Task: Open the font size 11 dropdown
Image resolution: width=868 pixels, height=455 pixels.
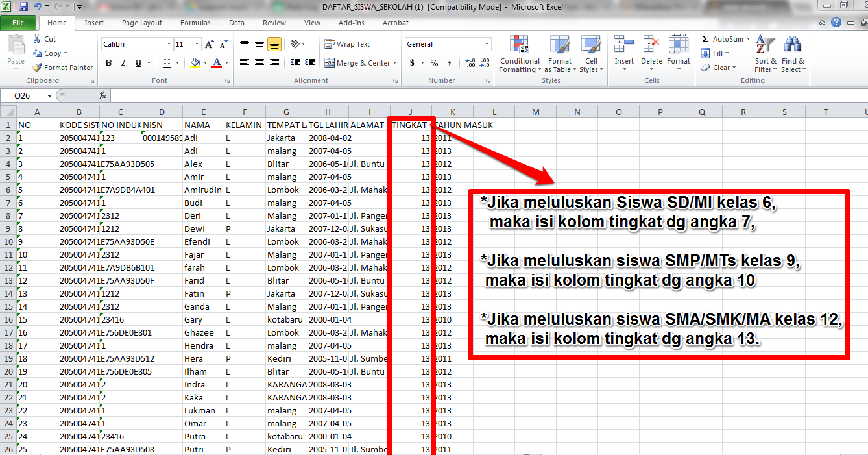Action: pos(197,44)
